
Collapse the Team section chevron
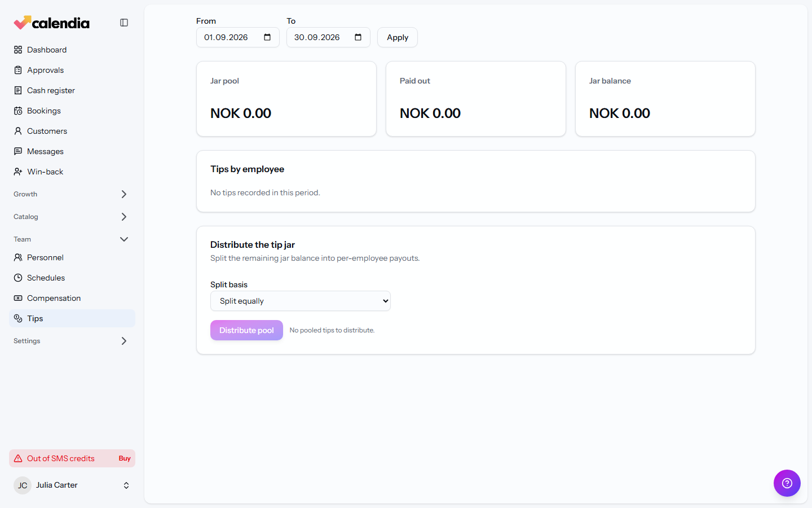(124, 239)
